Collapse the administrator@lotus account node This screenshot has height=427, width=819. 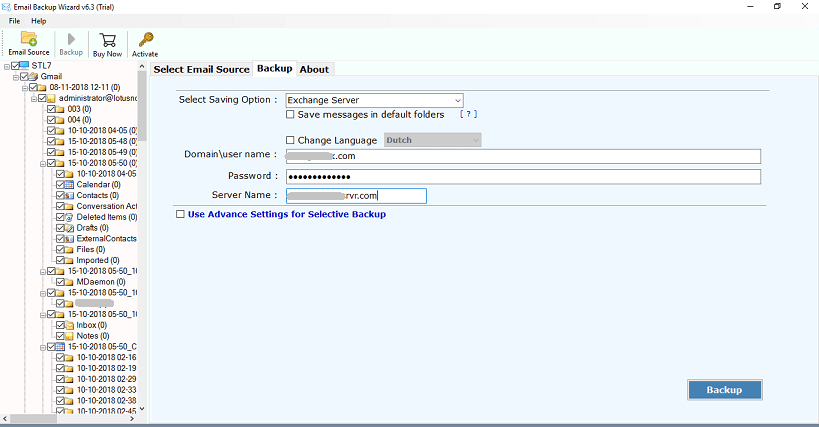pos(34,99)
